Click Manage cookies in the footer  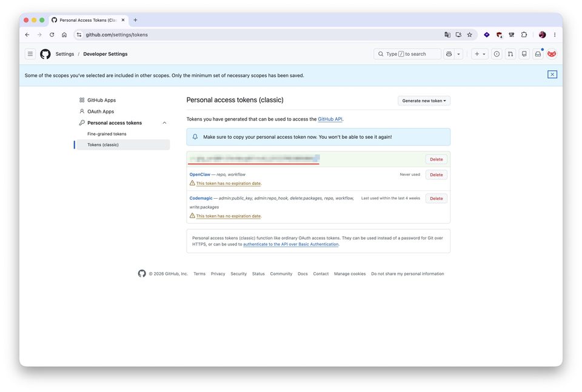coord(350,274)
